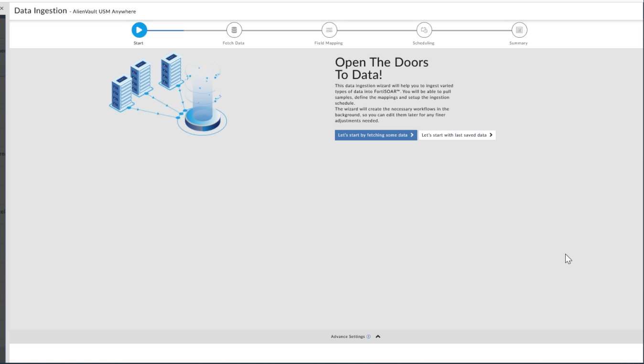Select the "Scheduling" step label
Viewport: 644px width, 364px height.
[x=424, y=43]
